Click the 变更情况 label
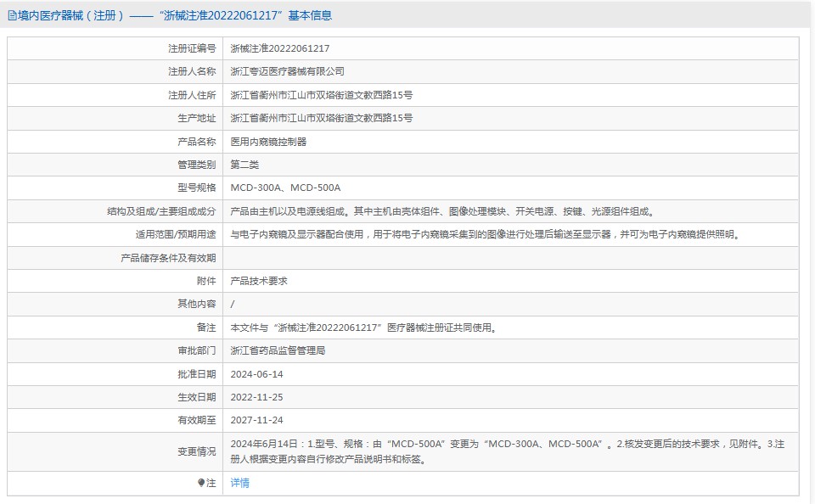Viewport: 815px width, 504px height. pyautogui.click(x=196, y=451)
